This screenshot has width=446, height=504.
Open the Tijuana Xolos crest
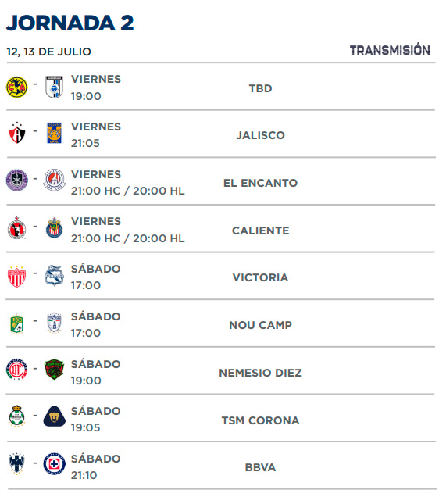click(x=16, y=227)
